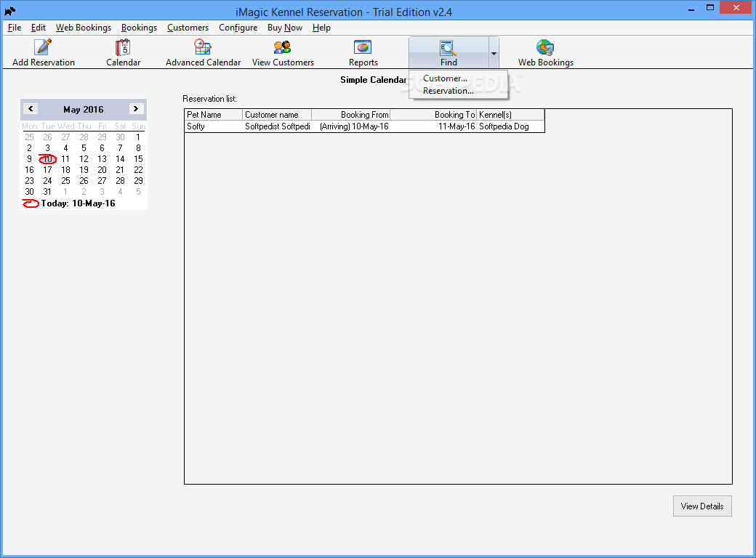Select May 1 on the calendar
This screenshot has height=558, width=756.
pyautogui.click(x=138, y=137)
